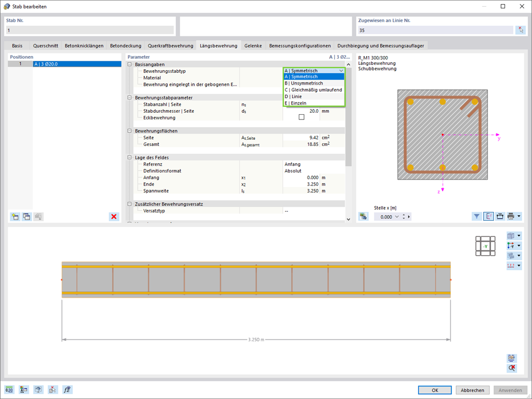Click the Definitionsformat value Absolut
This screenshot has width=532, height=399.
click(x=314, y=171)
